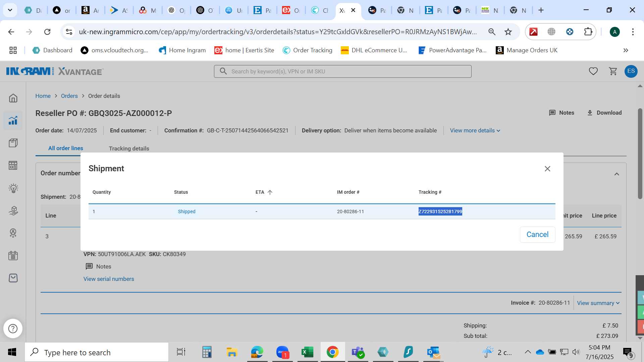Open the Dashboard bookmark

click(52, 50)
